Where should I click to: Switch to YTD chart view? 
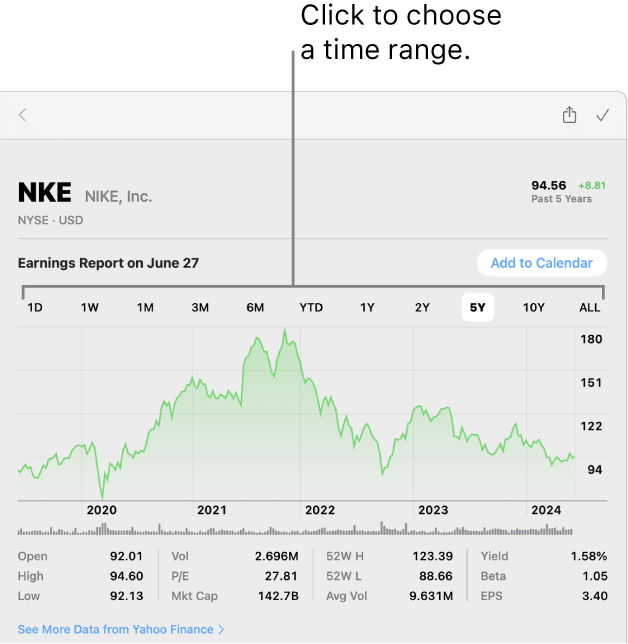click(311, 307)
